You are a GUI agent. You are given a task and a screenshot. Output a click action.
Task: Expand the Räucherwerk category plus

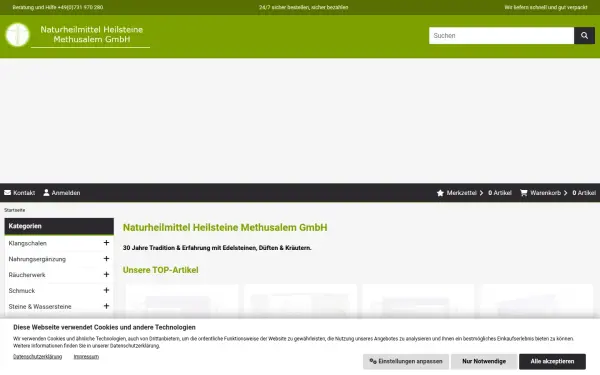click(x=106, y=274)
